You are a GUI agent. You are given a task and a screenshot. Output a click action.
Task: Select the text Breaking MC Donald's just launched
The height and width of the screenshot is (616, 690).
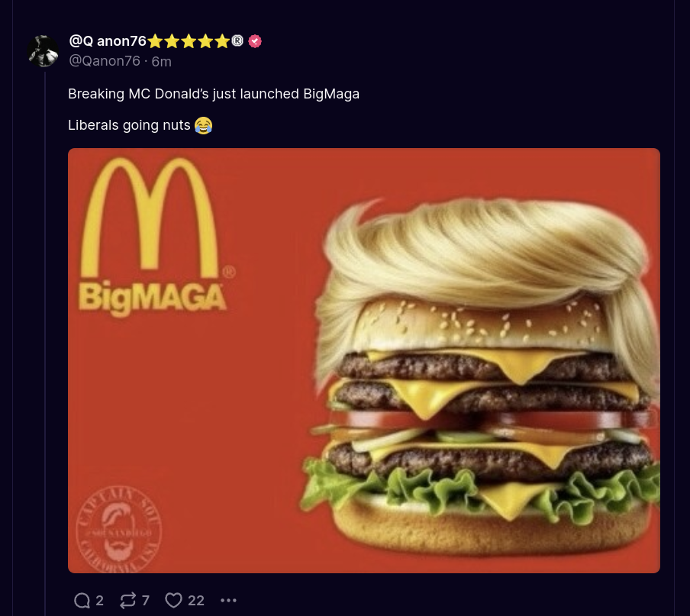coord(183,94)
